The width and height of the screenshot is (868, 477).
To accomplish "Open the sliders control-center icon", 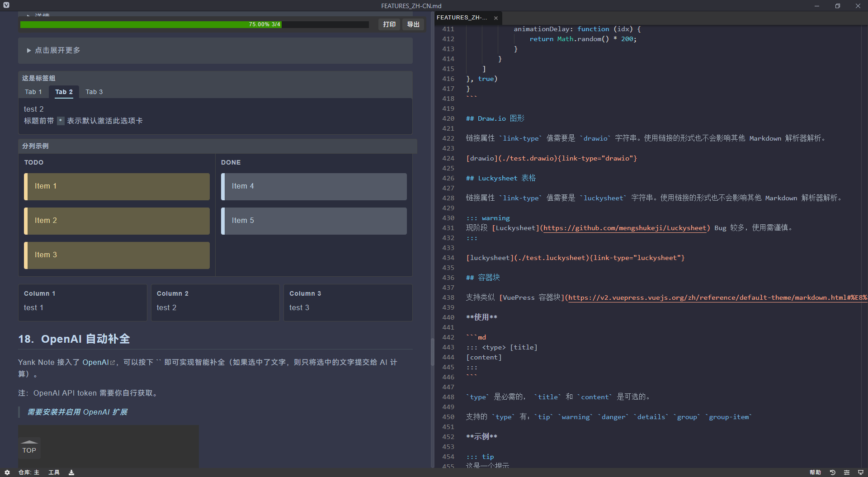I will coord(847,472).
